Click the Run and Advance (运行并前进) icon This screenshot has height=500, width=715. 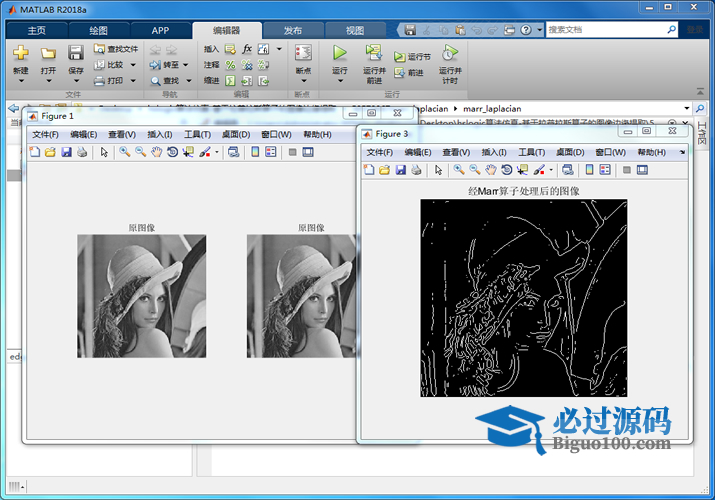pyautogui.click(x=373, y=52)
